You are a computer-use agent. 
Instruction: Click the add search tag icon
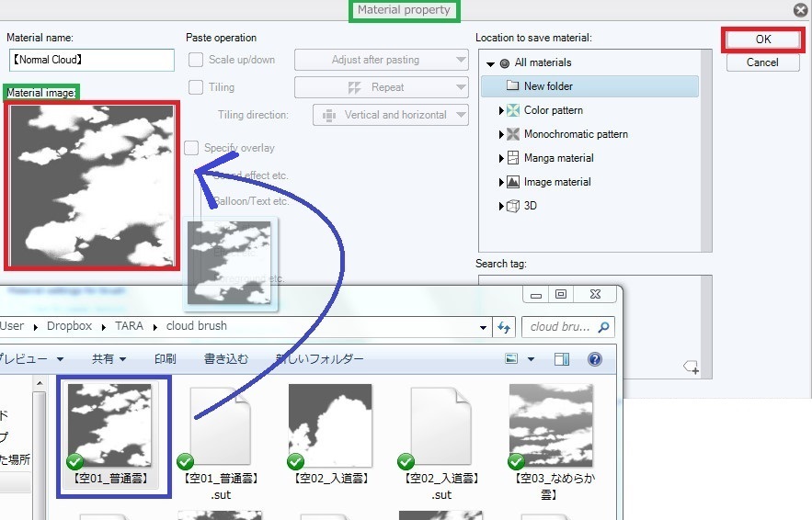(x=691, y=367)
